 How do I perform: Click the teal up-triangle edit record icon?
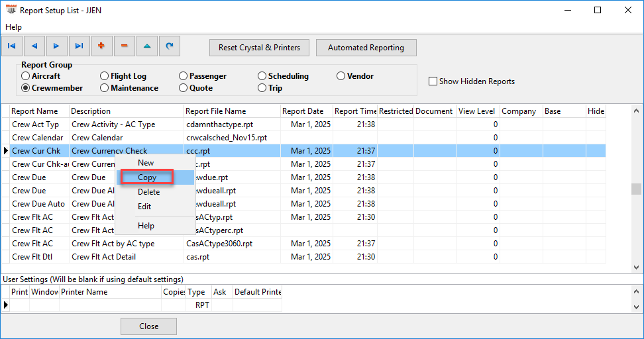coord(147,46)
